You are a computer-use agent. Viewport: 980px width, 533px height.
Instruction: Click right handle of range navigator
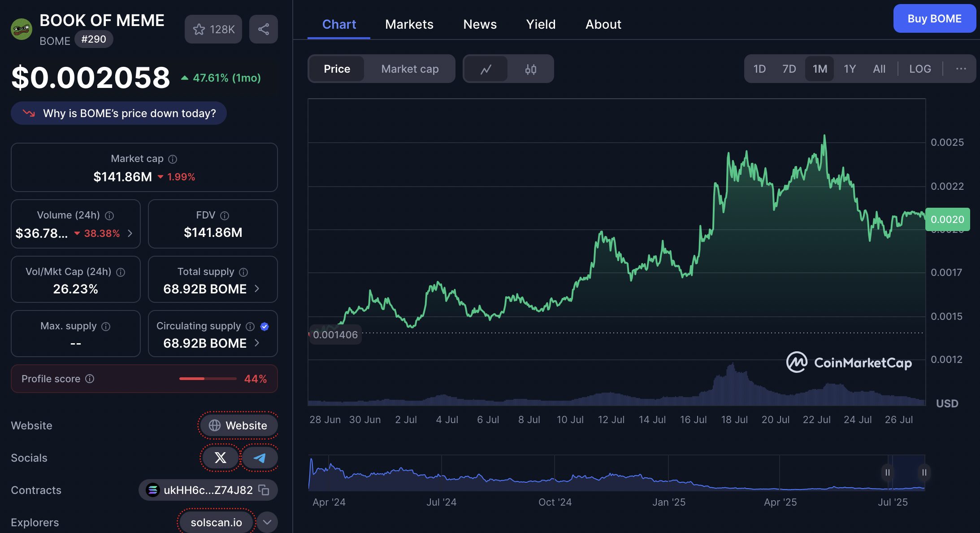924,472
